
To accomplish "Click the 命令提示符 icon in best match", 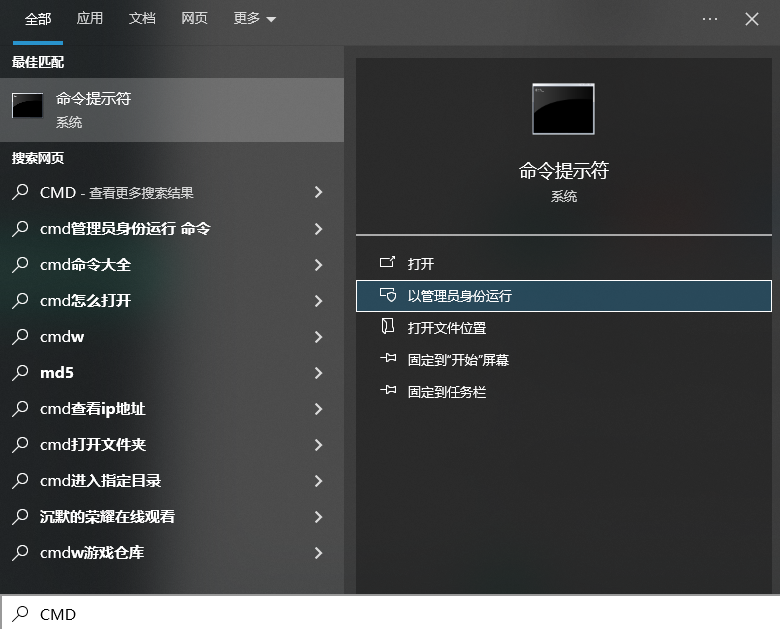I will point(27,105).
